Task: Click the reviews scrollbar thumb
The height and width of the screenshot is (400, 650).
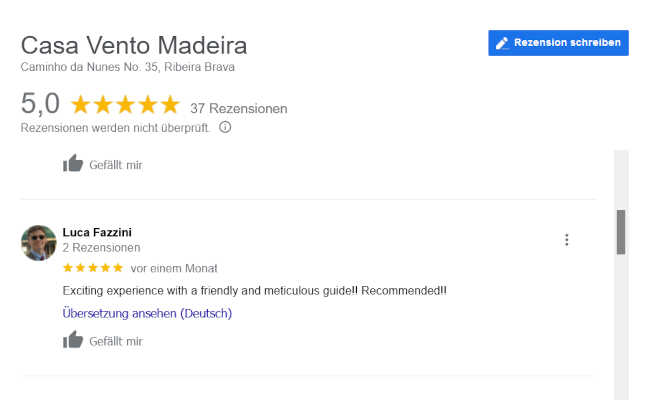Action: click(621, 232)
